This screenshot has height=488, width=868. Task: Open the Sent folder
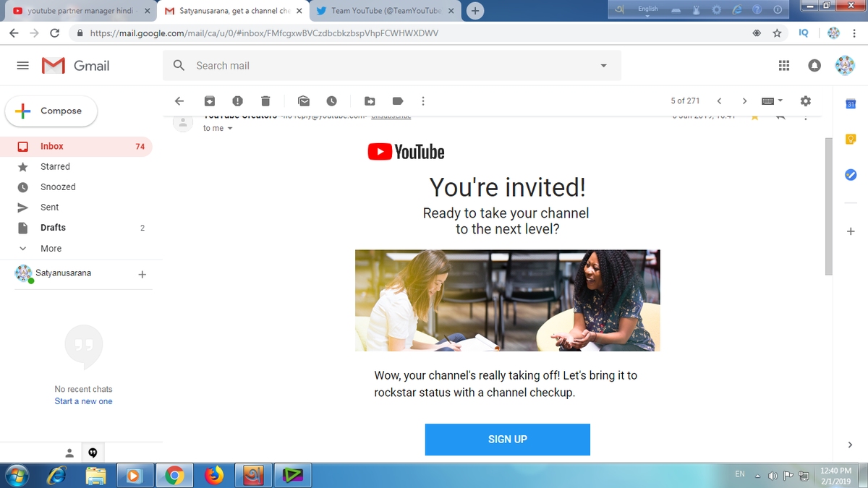coord(77,207)
